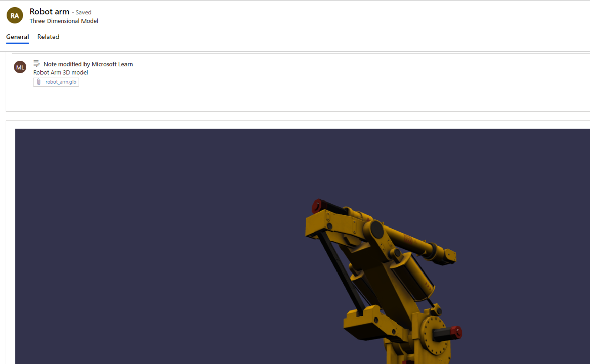Image resolution: width=590 pixels, height=364 pixels.
Task: Select the General tab
Action: point(17,37)
